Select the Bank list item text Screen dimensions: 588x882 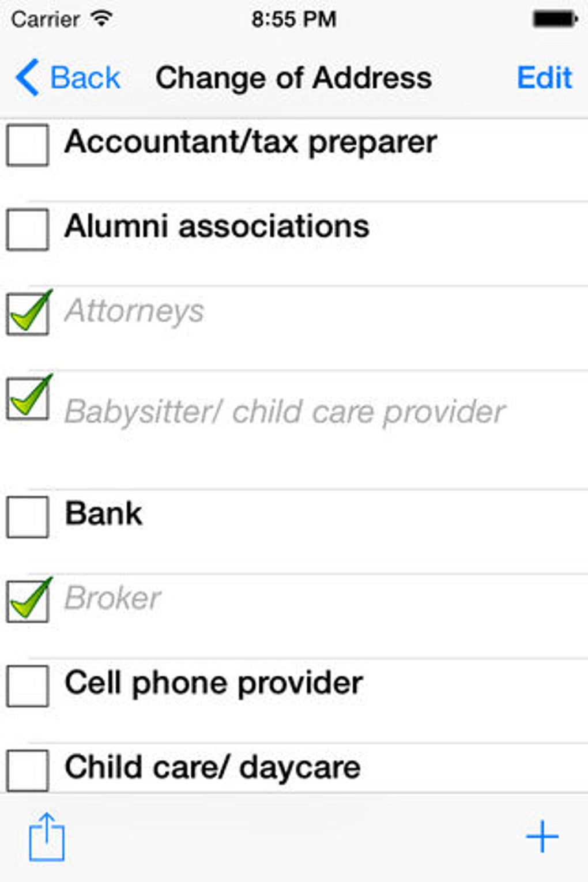pos(104,514)
